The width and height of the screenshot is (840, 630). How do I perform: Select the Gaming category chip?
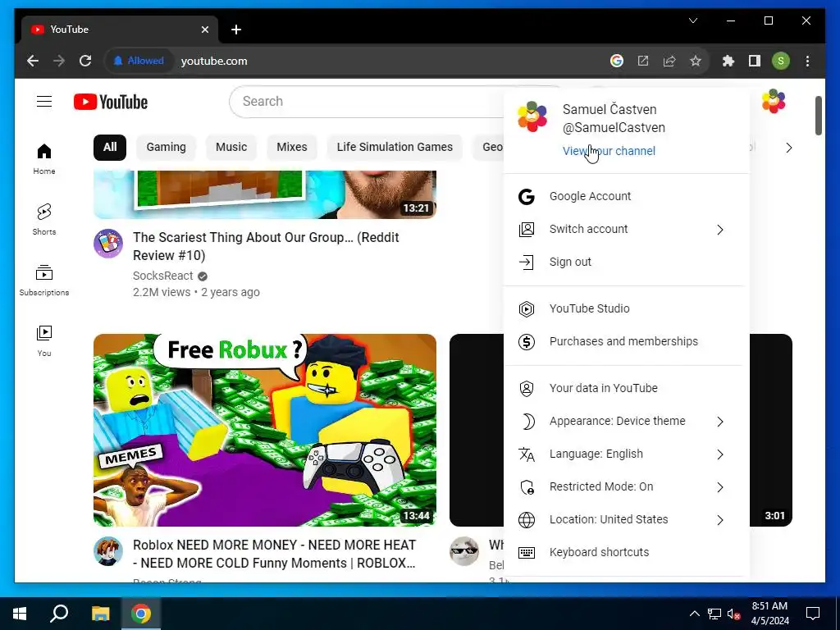pyautogui.click(x=166, y=148)
